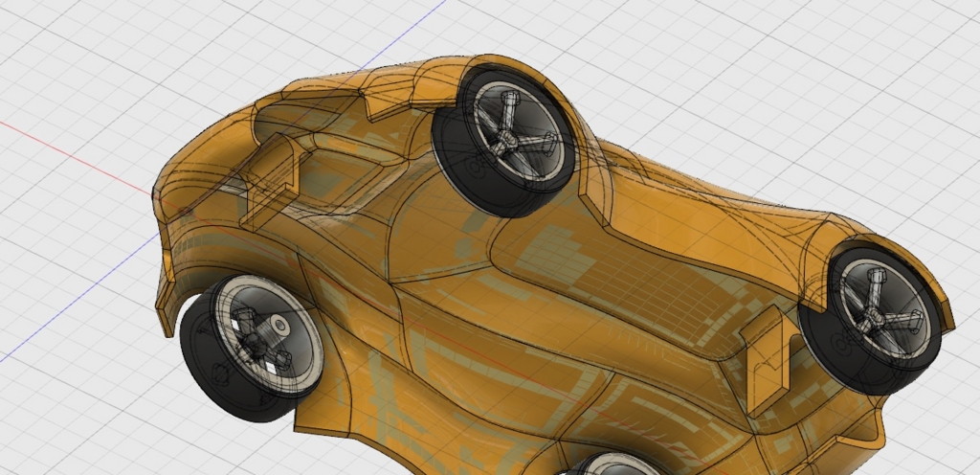Select the rectangular bracket near the car's left end
The image size is (980, 475).
click(271, 181)
